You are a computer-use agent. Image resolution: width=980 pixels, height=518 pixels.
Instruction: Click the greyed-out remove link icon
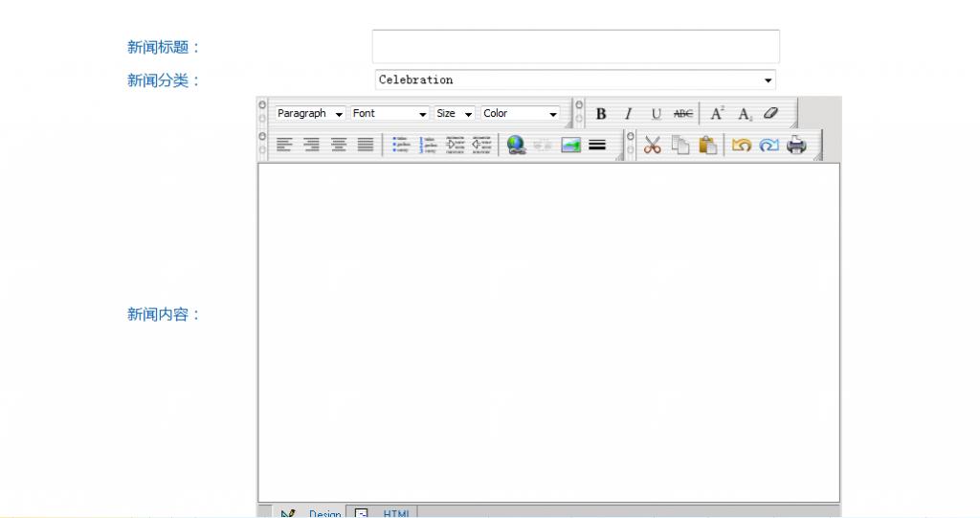pos(543,146)
